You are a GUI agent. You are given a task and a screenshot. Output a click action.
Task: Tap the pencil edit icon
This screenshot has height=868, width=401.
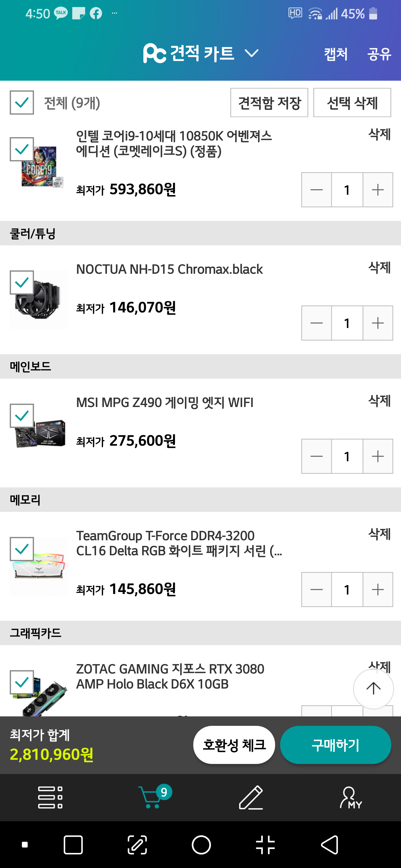click(x=251, y=797)
